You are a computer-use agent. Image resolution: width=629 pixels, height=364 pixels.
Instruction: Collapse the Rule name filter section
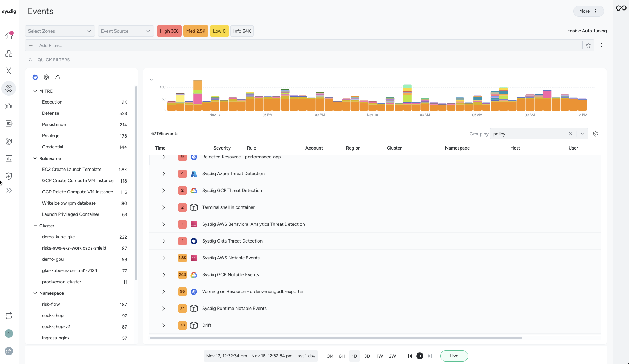pos(35,158)
